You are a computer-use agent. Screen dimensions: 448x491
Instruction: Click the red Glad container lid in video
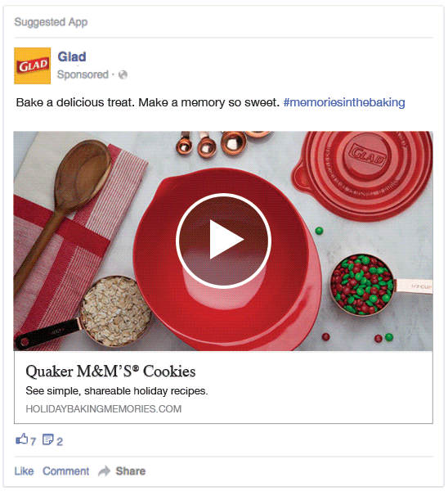363,175
